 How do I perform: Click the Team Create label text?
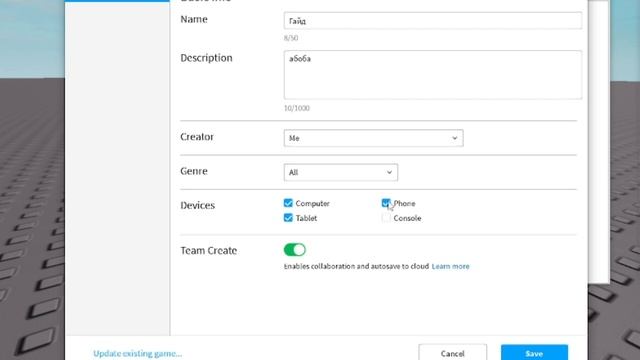(x=209, y=251)
